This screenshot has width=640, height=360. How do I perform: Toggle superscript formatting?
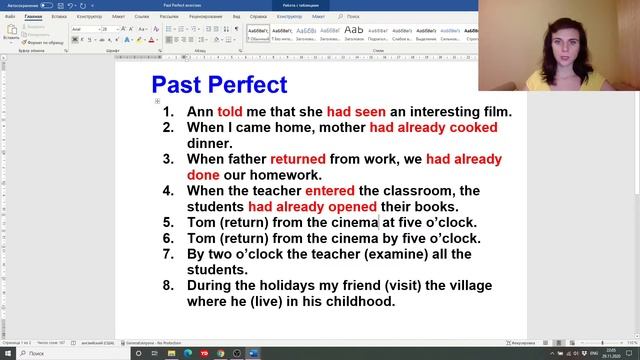117,40
